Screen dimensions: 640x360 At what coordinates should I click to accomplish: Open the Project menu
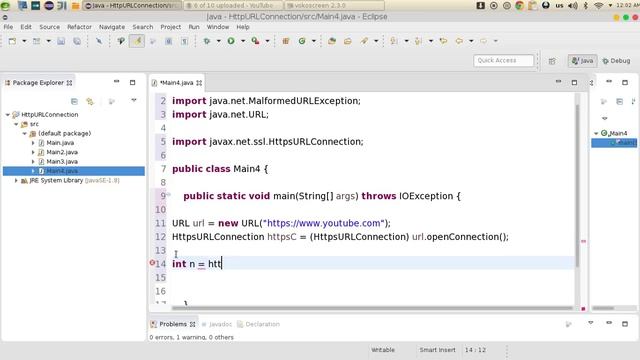pyautogui.click(x=170, y=27)
